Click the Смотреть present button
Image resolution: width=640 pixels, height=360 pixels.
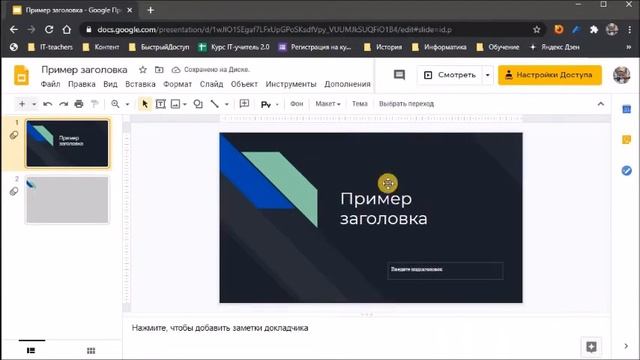tap(449, 75)
